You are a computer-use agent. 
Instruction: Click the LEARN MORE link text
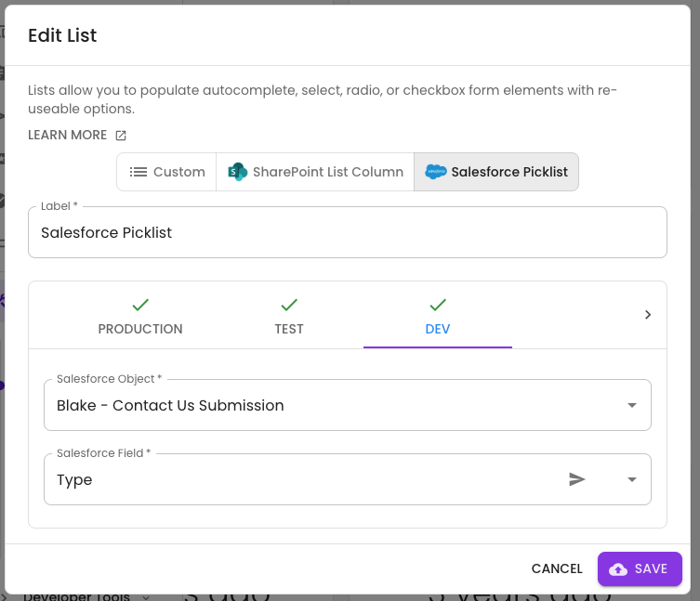[x=68, y=135]
